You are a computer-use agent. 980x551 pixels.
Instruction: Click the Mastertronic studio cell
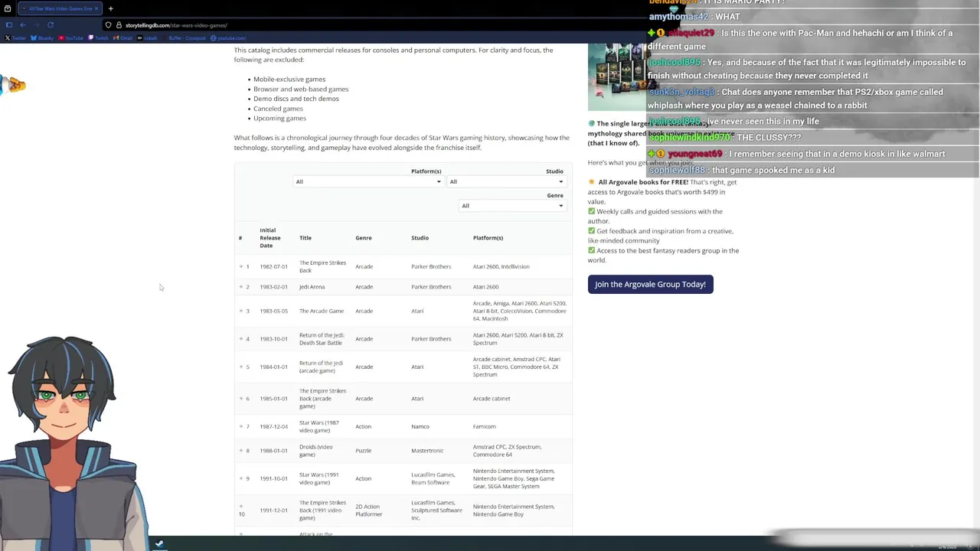pyautogui.click(x=427, y=451)
